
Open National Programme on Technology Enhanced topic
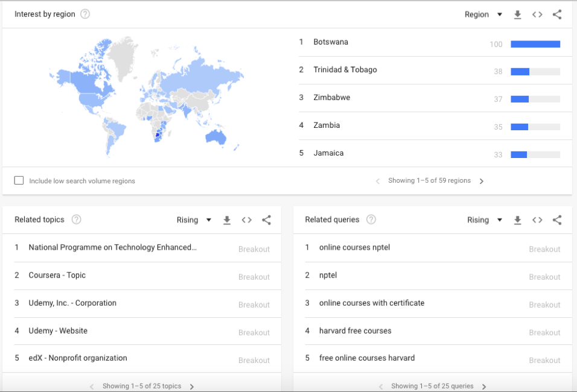(x=113, y=247)
